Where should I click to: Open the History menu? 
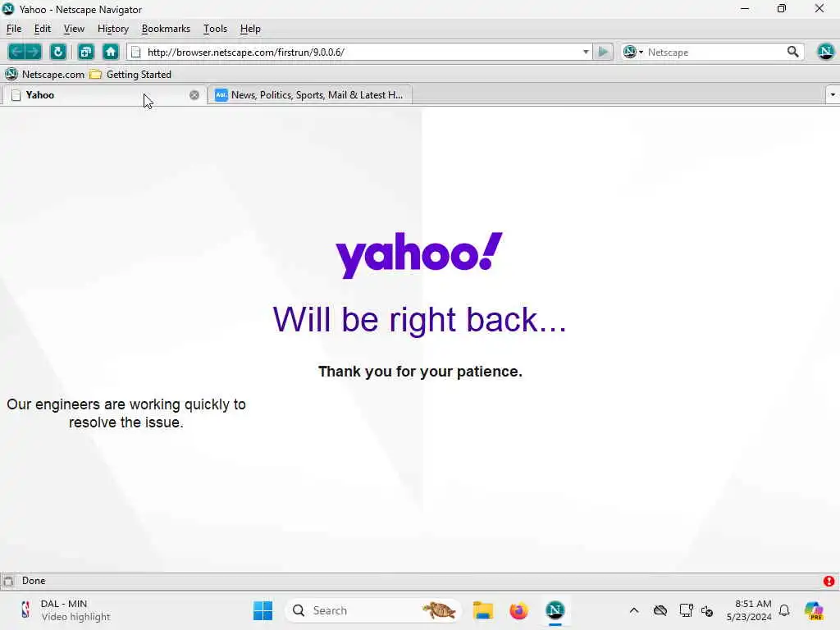click(x=113, y=29)
